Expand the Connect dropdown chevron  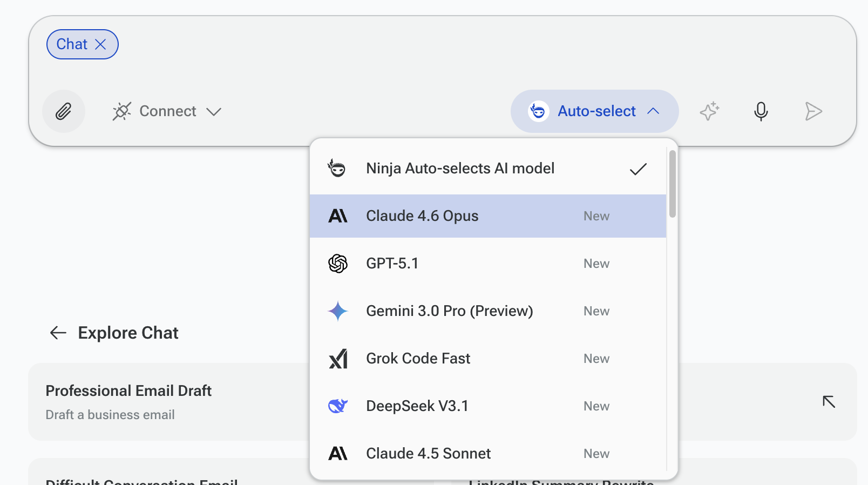214,112
